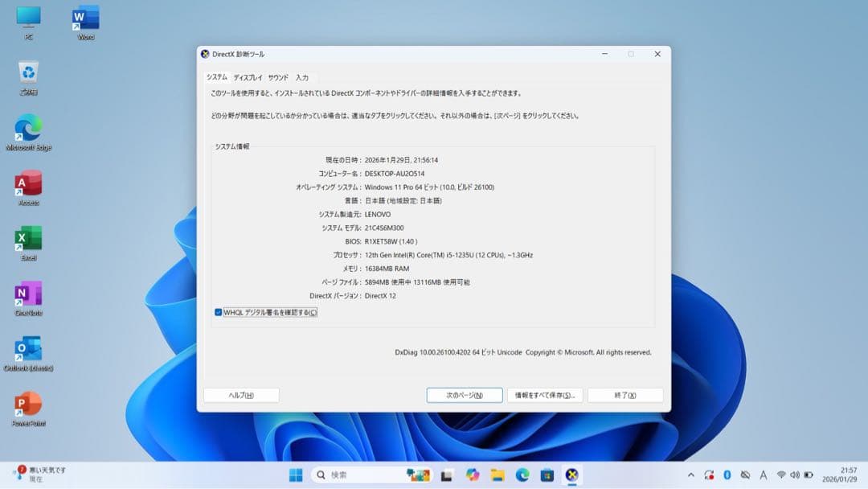Image resolution: width=868 pixels, height=489 pixels.
Task: Switch to the ディスプレイ tab
Action: pos(248,77)
